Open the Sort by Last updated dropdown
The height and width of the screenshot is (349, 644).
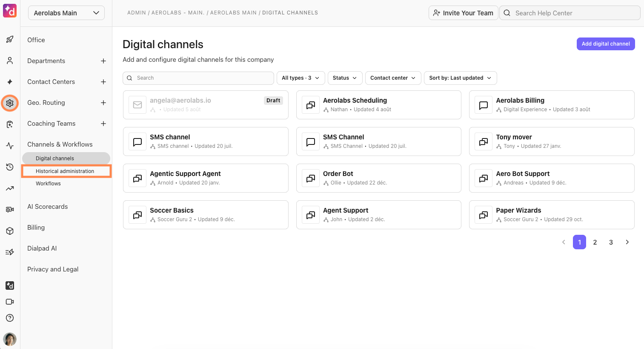coord(461,78)
